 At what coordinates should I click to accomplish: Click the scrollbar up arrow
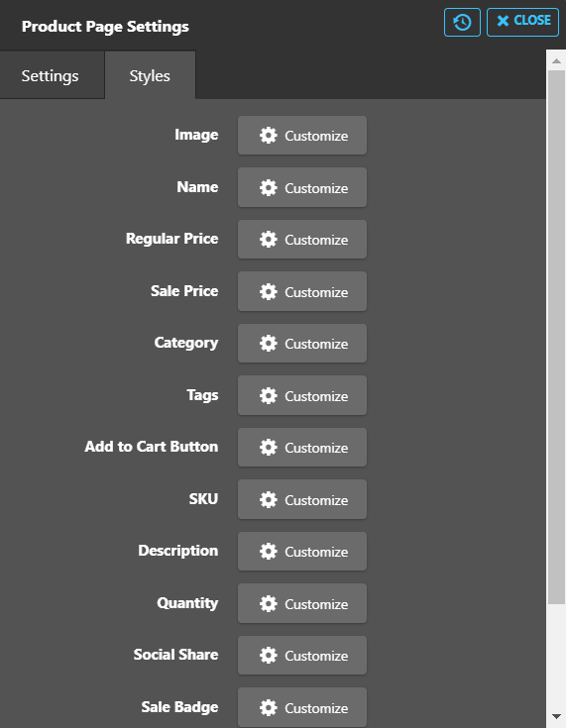pyautogui.click(x=556, y=60)
